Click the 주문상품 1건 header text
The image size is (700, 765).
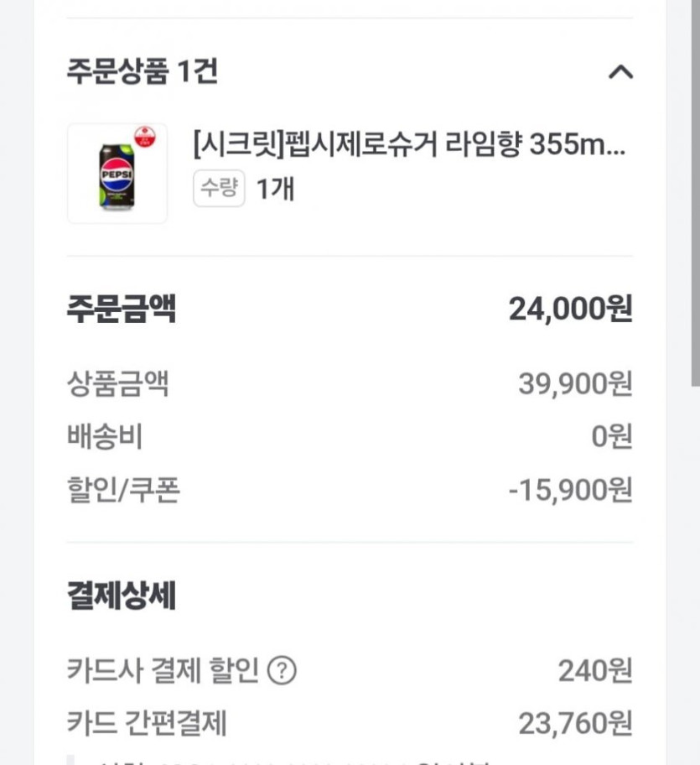(x=143, y=72)
